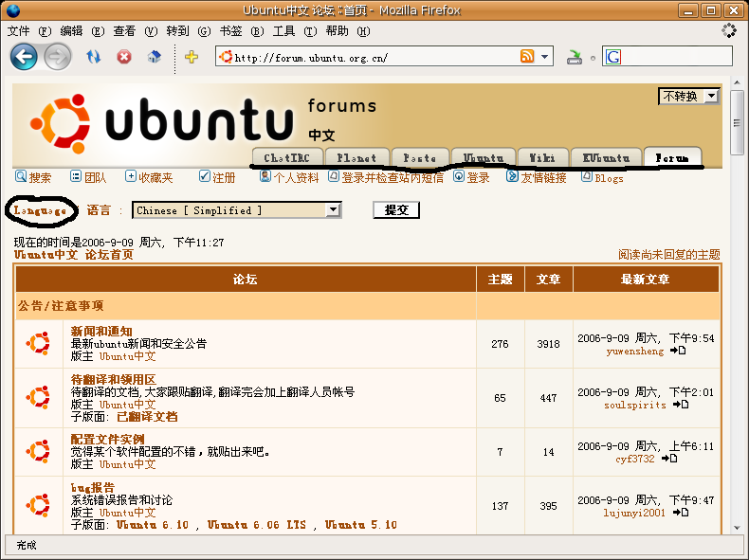Click the Blogs icon
Viewport: 749px width, 560px height.
(587, 176)
